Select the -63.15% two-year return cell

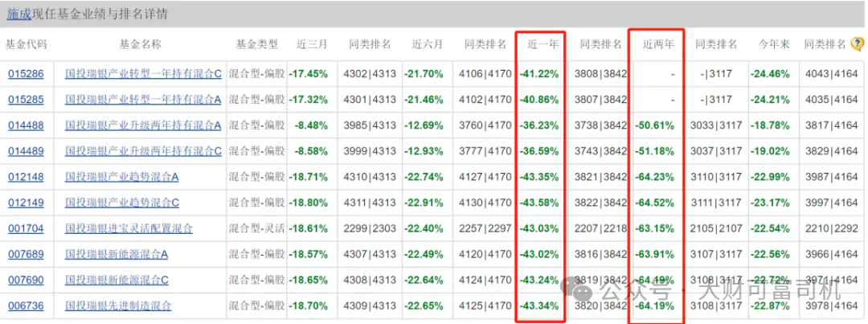click(656, 229)
